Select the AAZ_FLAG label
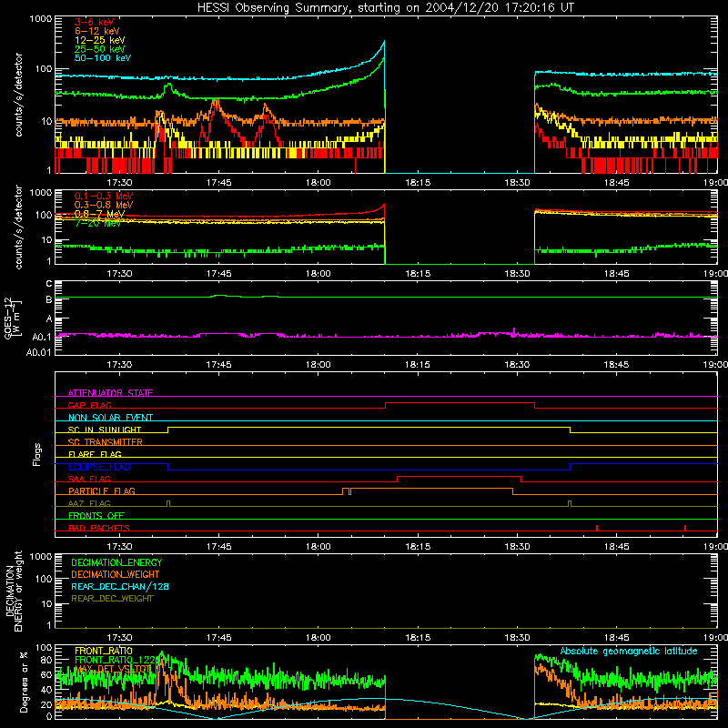Image resolution: width=728 pixels, height=728 pixels. coord(89,503)
